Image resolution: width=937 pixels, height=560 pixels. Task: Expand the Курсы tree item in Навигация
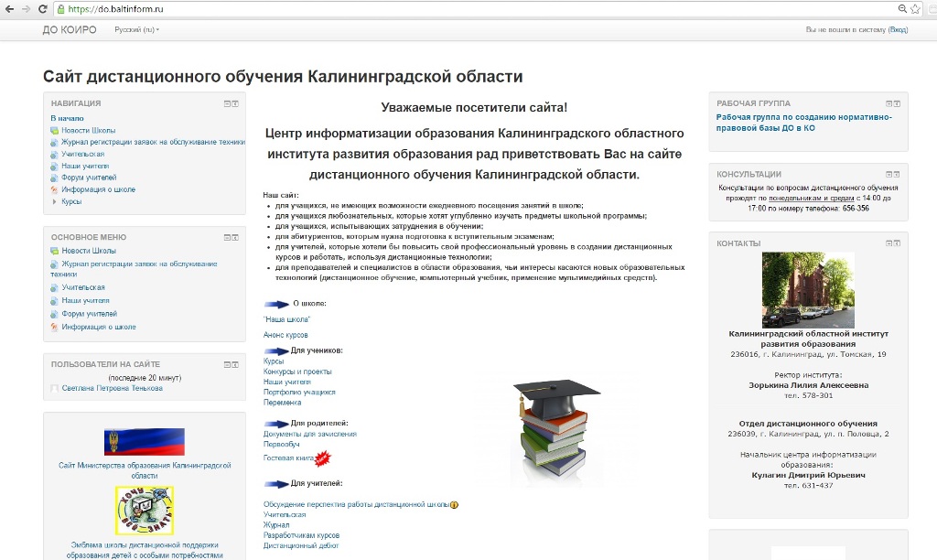click(55, 201)
